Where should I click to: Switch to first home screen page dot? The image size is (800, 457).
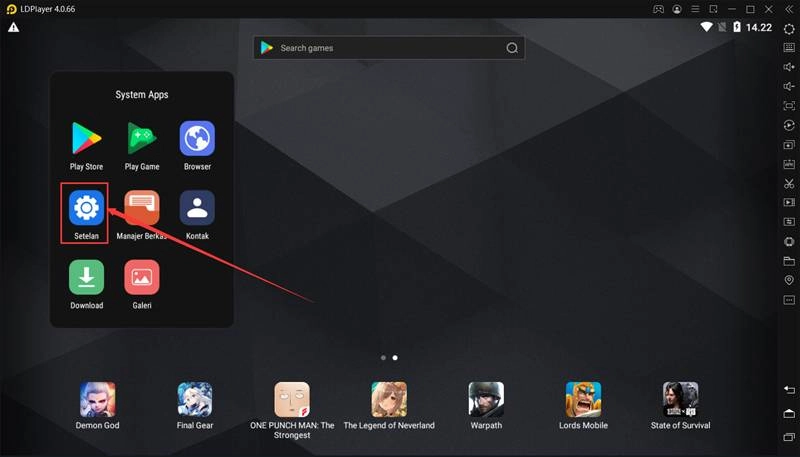click(383, 358)
